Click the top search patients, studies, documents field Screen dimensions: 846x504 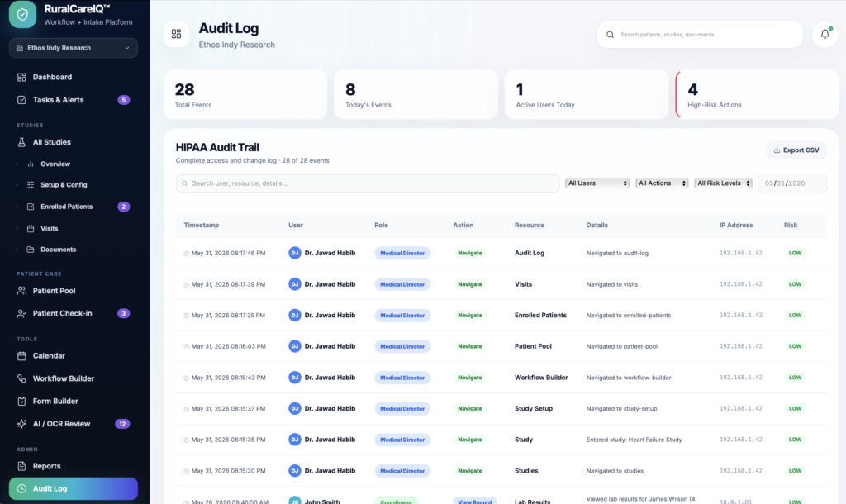(x=701, y=35)
